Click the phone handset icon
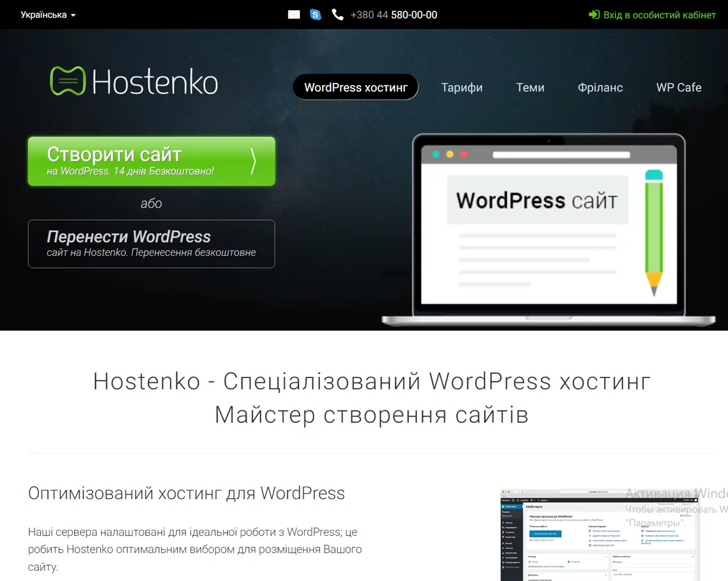 (338, 15)
